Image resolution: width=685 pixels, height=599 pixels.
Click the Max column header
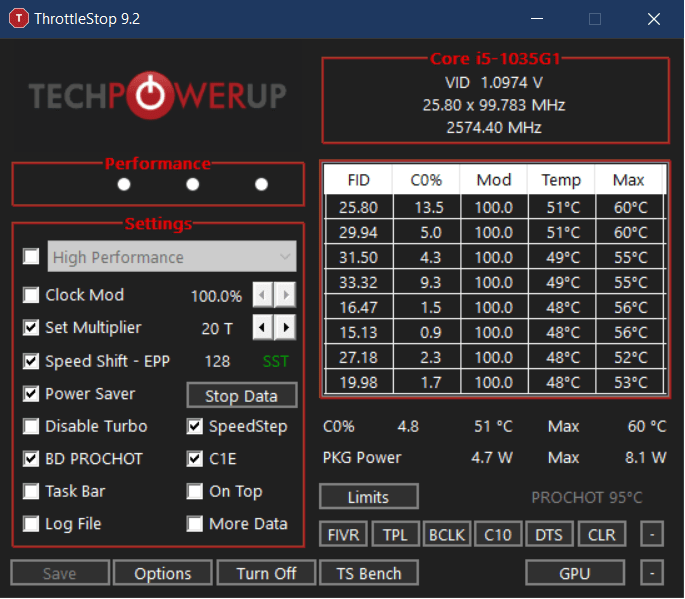click(x=629, y=180)
